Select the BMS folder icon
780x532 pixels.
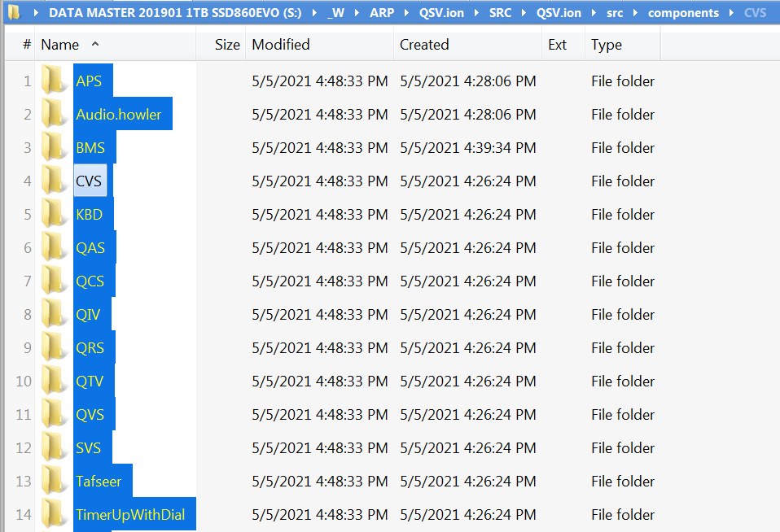[x=54, y=147]
